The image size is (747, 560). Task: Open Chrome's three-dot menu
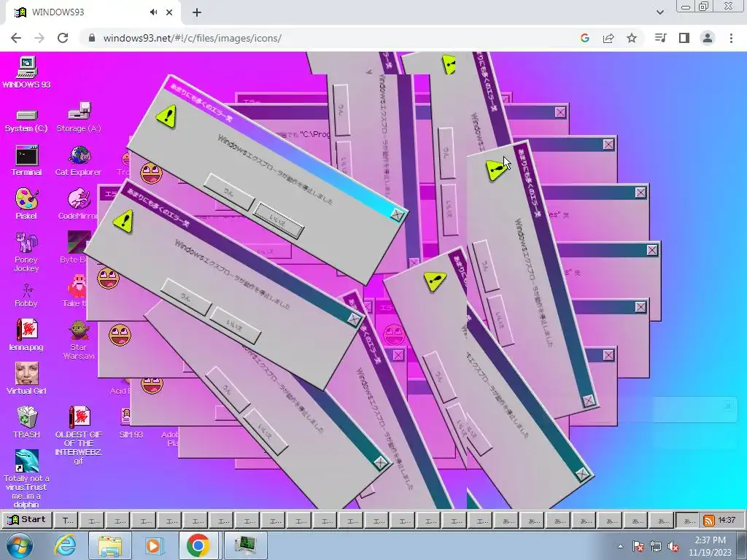pyautogui.click(x=731, y=38)
